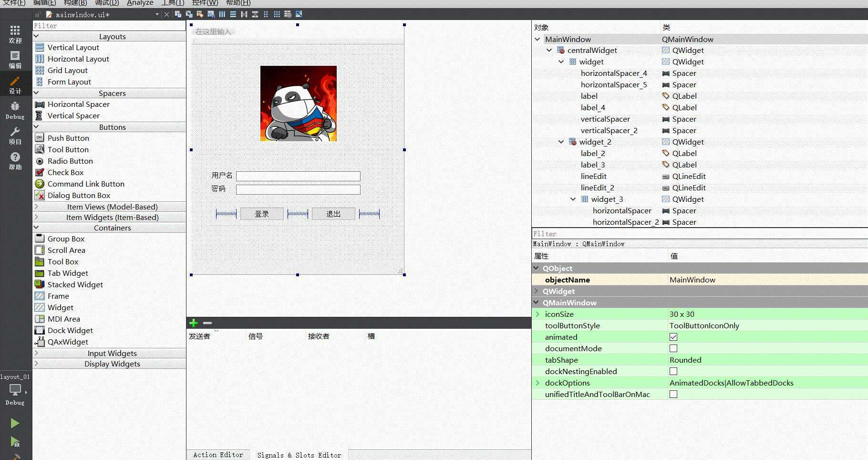
Task: Select the objectName property value MainWindow
Action: click(x=692, y=280)
